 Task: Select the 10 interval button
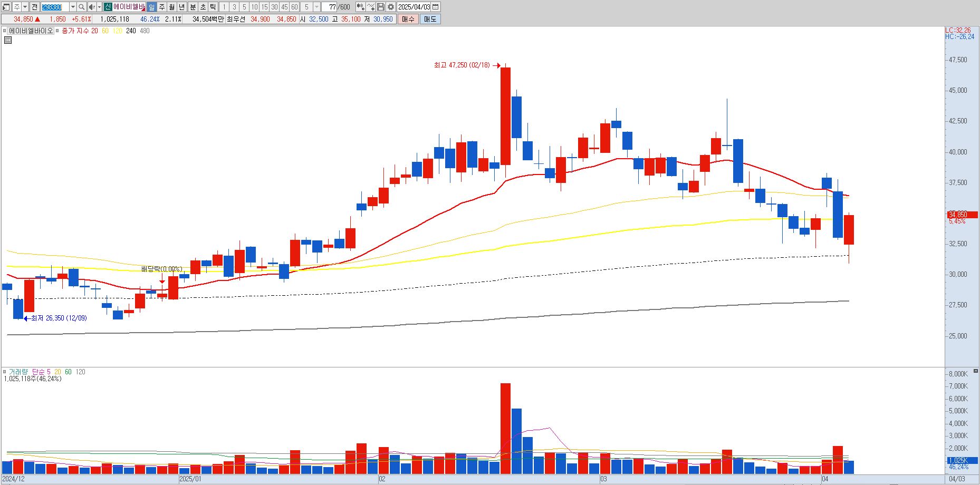254,7
